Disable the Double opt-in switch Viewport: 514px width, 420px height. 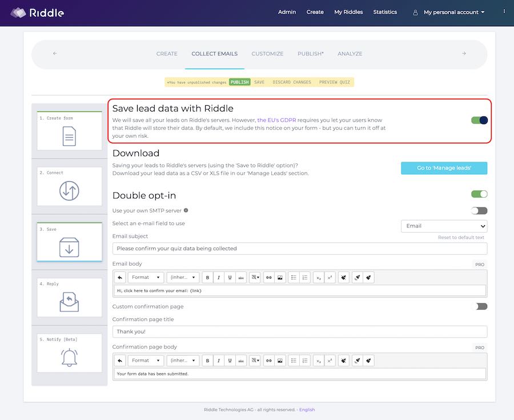(479, 194)
